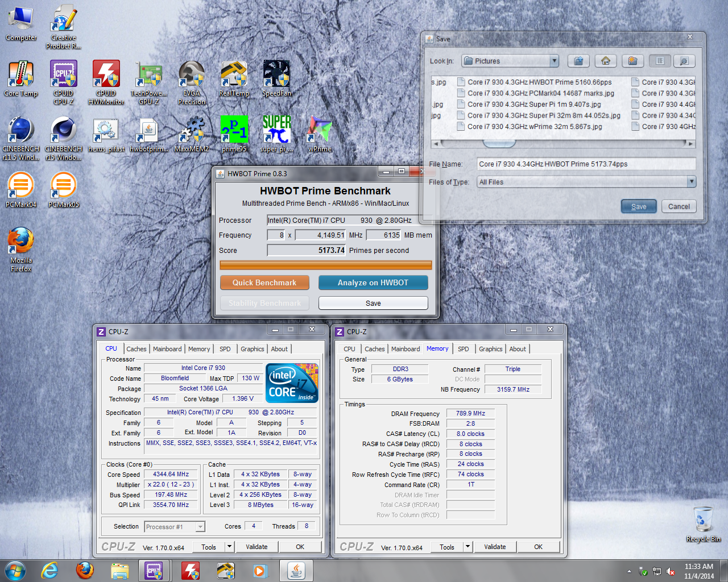This screenshot has width=728, height=582.
Task: Expand the Look In Pictures dropdown
Action: click(555, 61)
